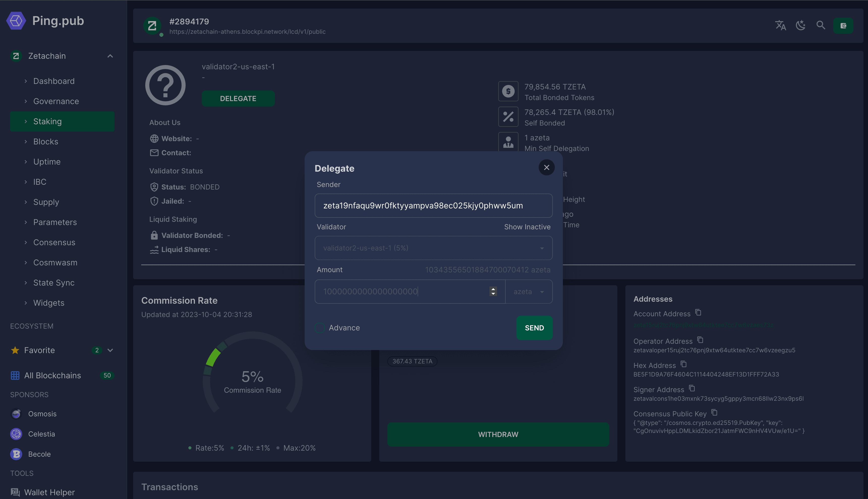Go to Uptime menu item

(47, 162)
